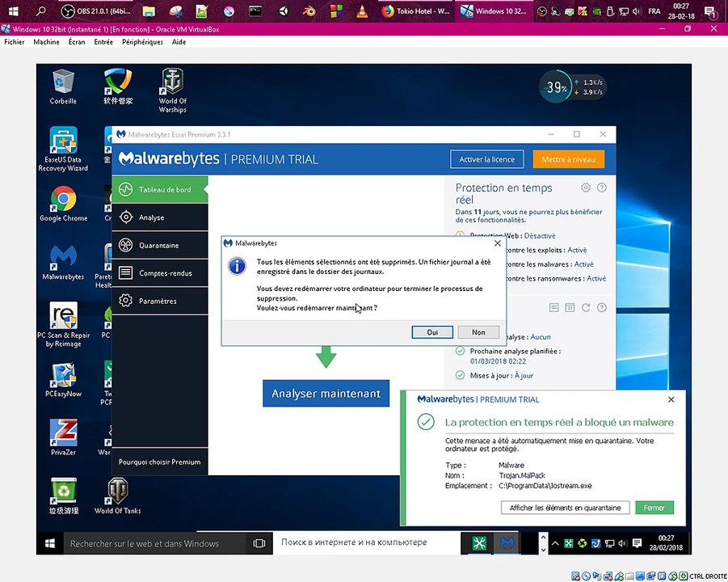Click green X app icon in guest taskbar
This screenshot has width=728, height=582.
[479, 543]
